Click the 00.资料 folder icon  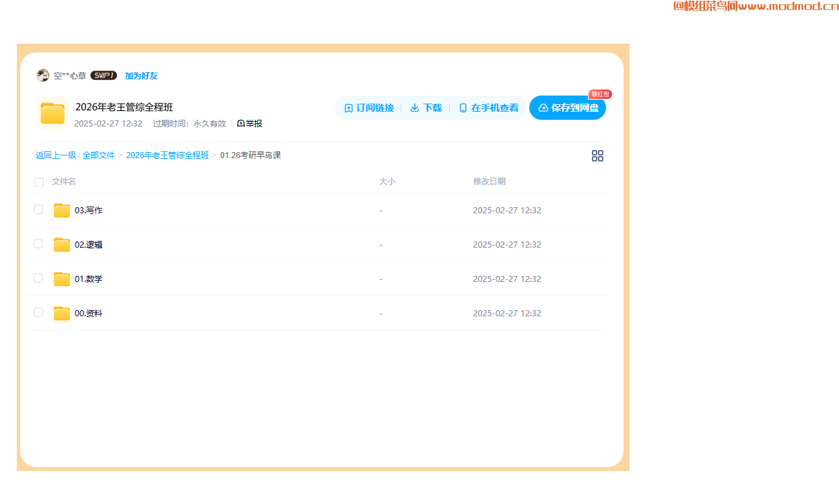[x=62, y=314]
